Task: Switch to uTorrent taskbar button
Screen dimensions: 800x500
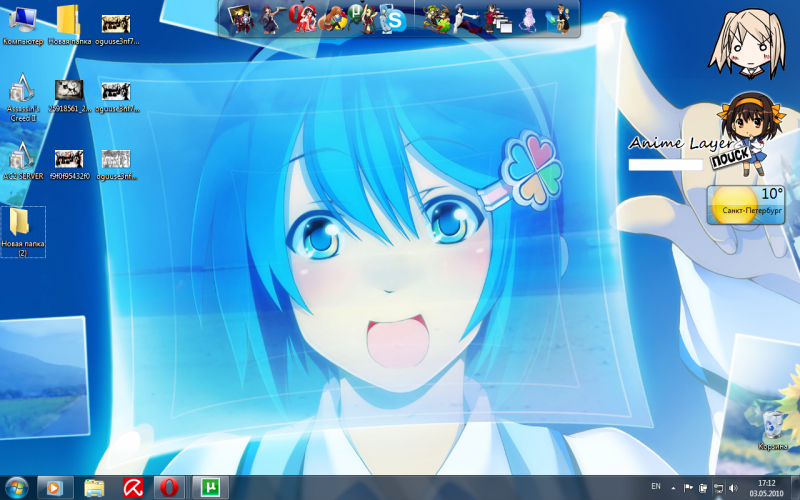Action: tap(210, 488)
